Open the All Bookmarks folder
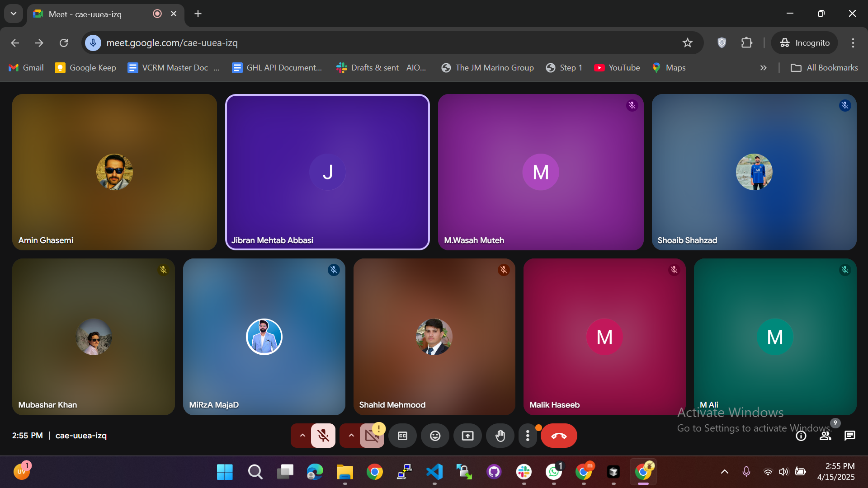The image size is (868, 488). tap(824, 68)
